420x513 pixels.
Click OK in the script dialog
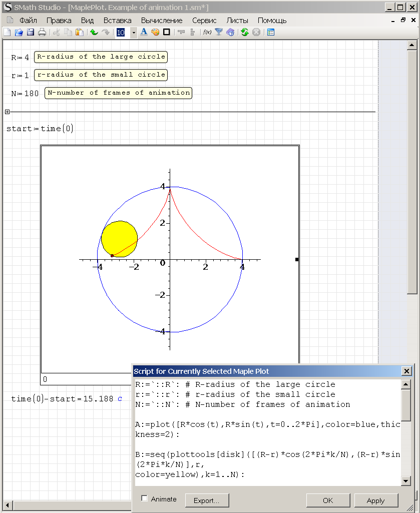point(328,500)
